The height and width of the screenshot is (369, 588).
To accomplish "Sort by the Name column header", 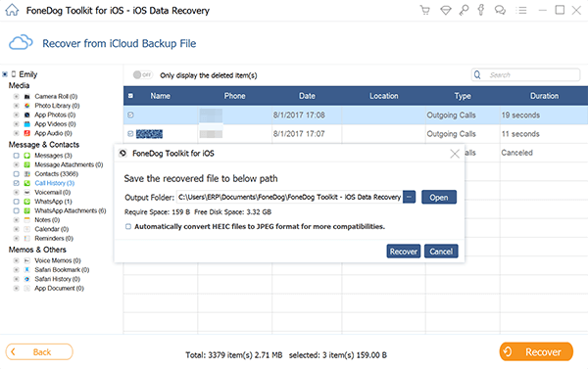I will click(x=160, y=96).
